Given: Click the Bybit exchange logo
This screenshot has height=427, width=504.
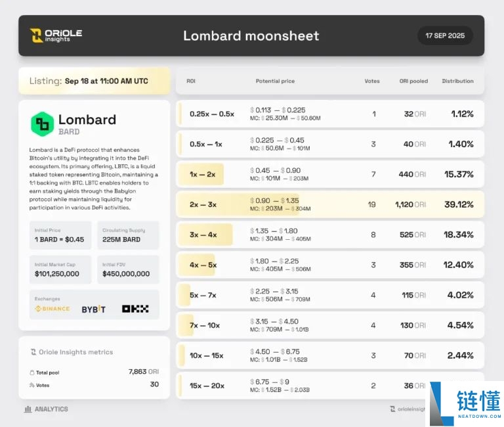Looking at the screenshot, I should [93, 309].
